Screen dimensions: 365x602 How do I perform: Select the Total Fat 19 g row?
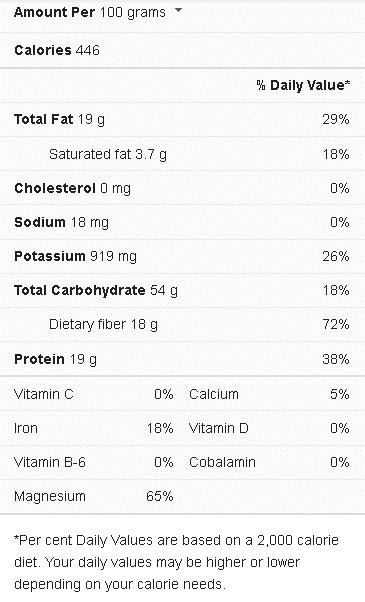pyautogui.click(x=182, y=119)
